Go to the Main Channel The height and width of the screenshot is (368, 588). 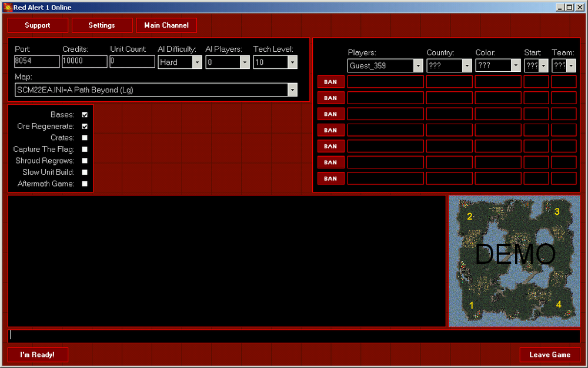(x=166, y=25)
